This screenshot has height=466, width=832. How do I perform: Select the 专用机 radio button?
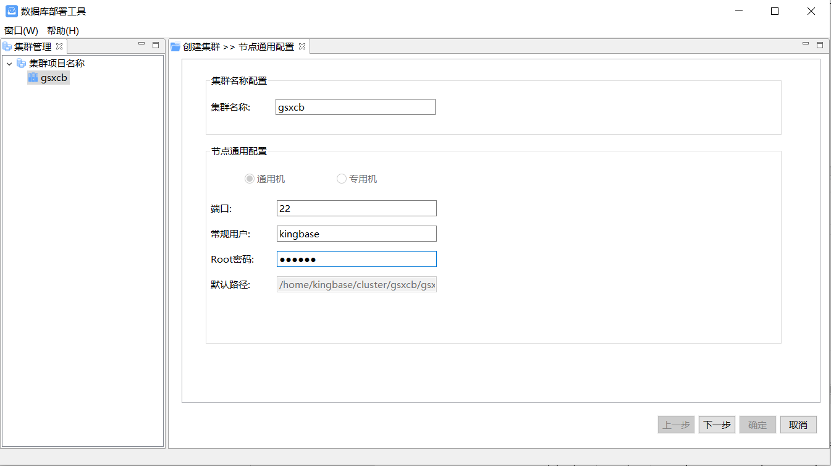point(342,179)
